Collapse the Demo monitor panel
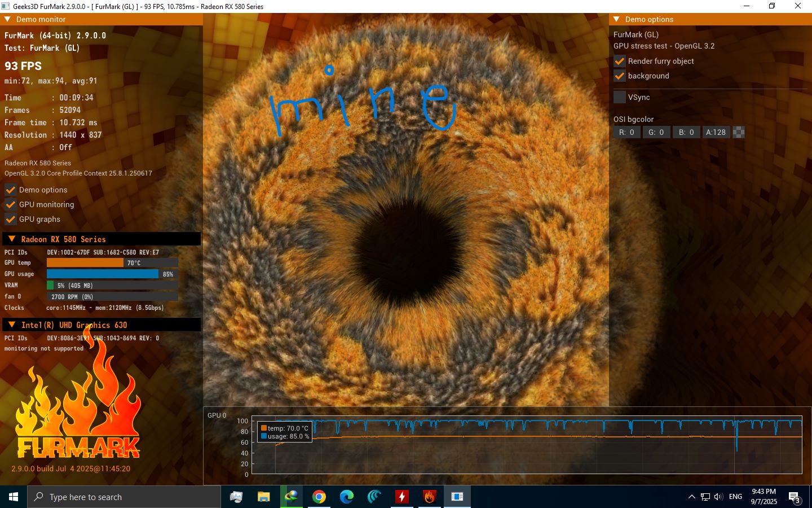The width and height of the screenshot is (812, 508). (7, 19)
